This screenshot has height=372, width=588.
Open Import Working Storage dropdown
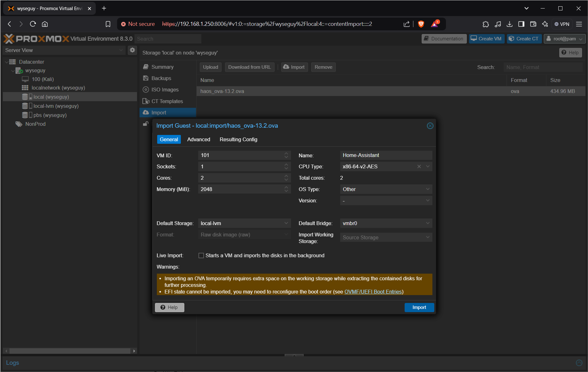tap(428, 237)
